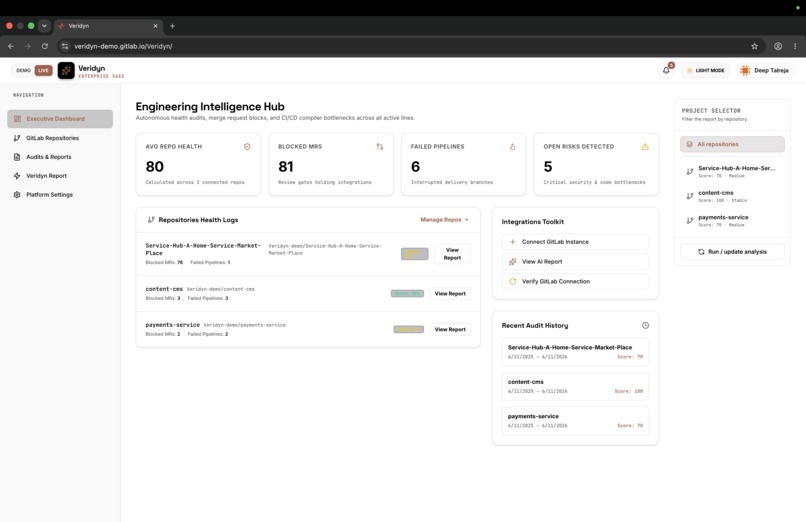Click the Veridyn logo icon
Viewport: 806px width, 522px height.
point(66,70)
